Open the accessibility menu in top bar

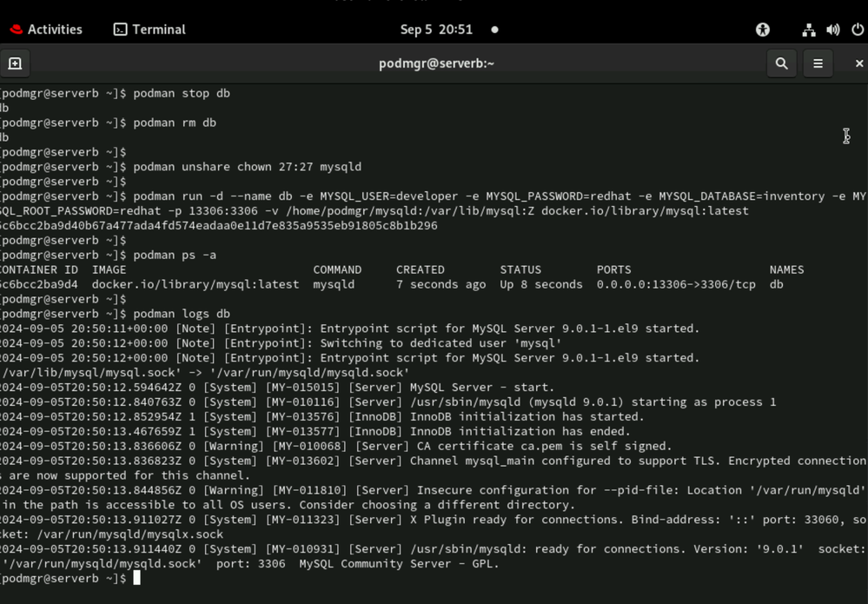pyautogui.click(x=763, y=30)
